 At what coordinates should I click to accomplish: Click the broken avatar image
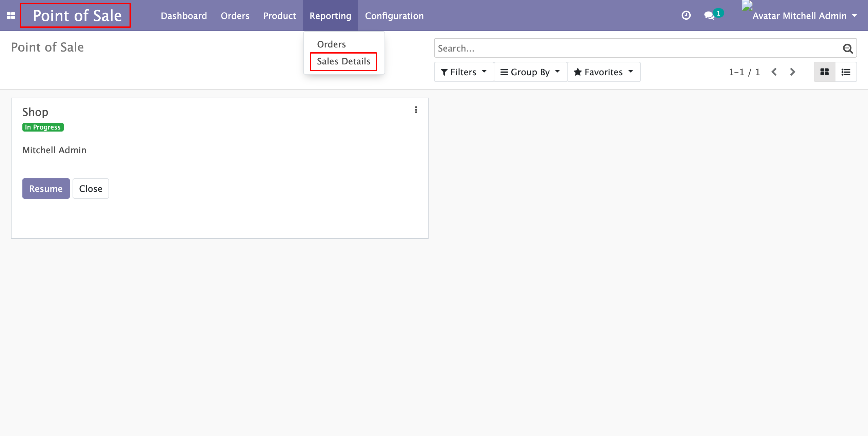(747, 6)
